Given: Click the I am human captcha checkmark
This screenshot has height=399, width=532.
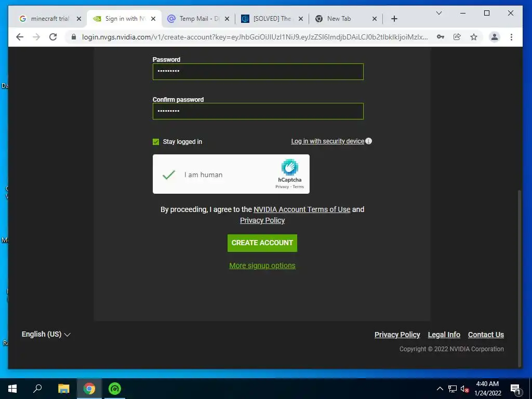Looking at the screenshot, I should [169, 175].
